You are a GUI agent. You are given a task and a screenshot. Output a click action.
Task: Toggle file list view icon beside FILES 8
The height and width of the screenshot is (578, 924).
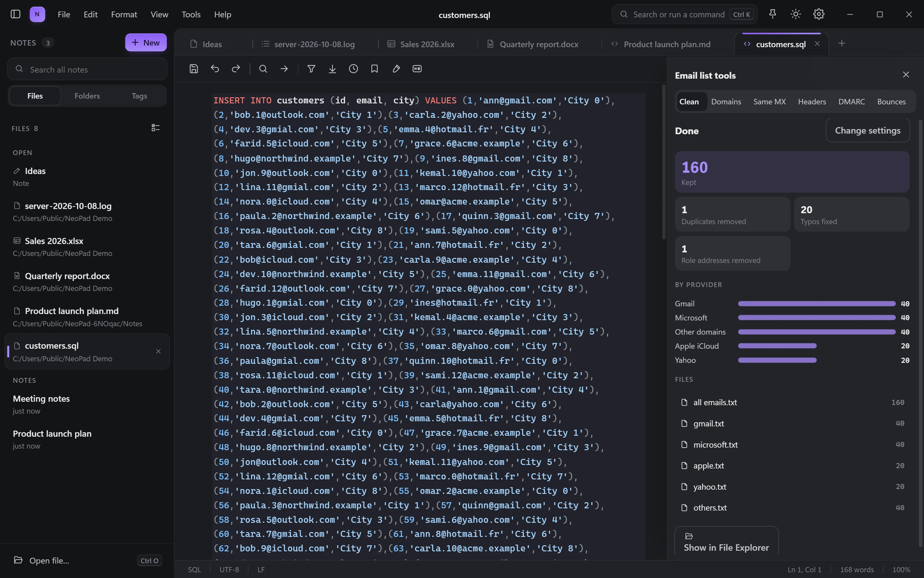pyautogui.click(x=155, y=128)
